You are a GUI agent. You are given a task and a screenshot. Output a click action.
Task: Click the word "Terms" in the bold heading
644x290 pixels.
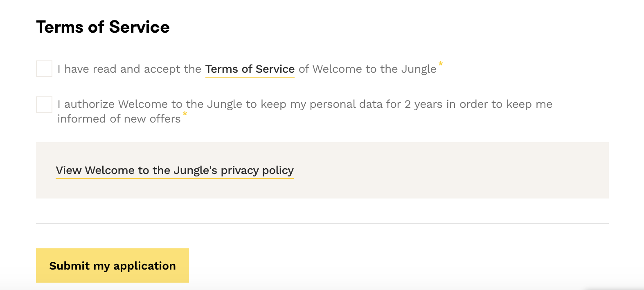(x=60, y=27)
